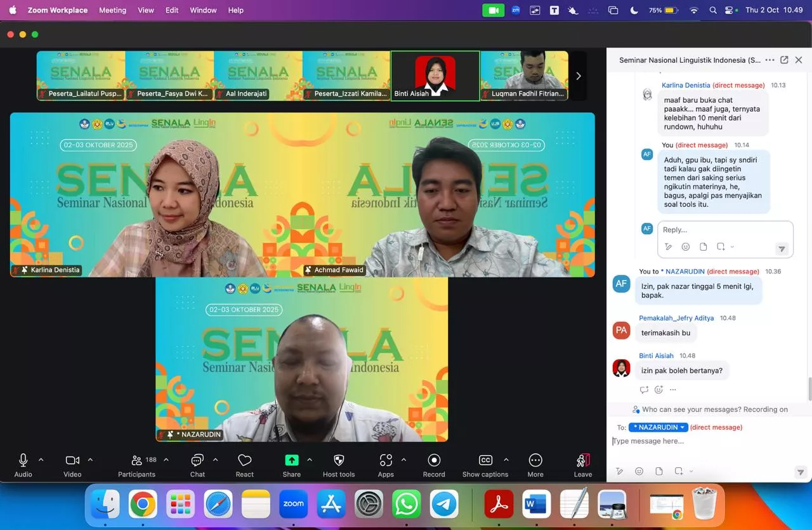Share screen with the green Share button
The image size is (812, 530).
coord(292,465)
